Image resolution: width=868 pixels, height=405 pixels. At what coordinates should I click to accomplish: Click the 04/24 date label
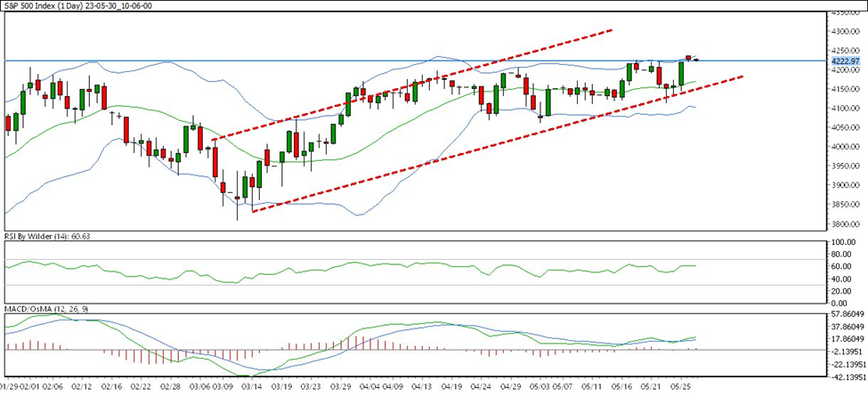482,387
